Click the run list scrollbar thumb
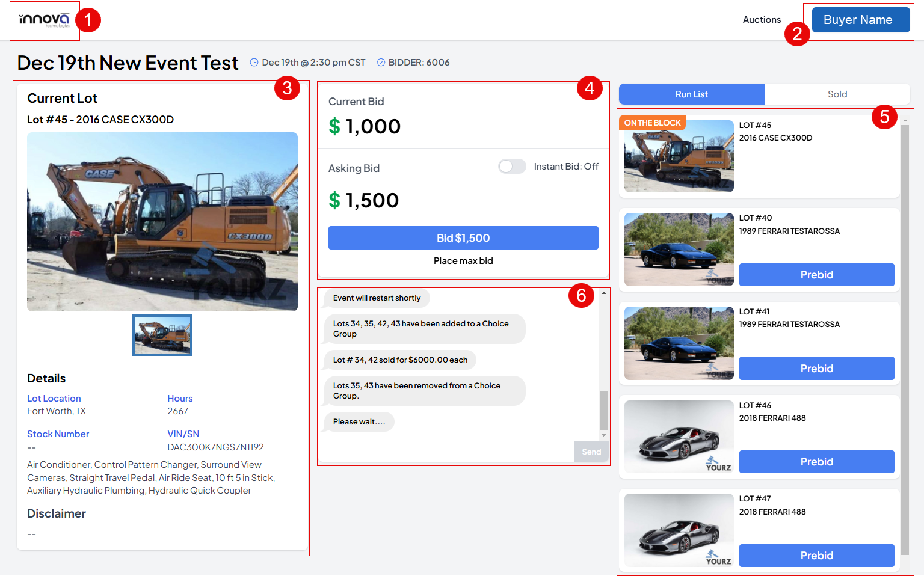Image resolution: width=924 pixels, height=576 pixels. click(x=905, y=340)
